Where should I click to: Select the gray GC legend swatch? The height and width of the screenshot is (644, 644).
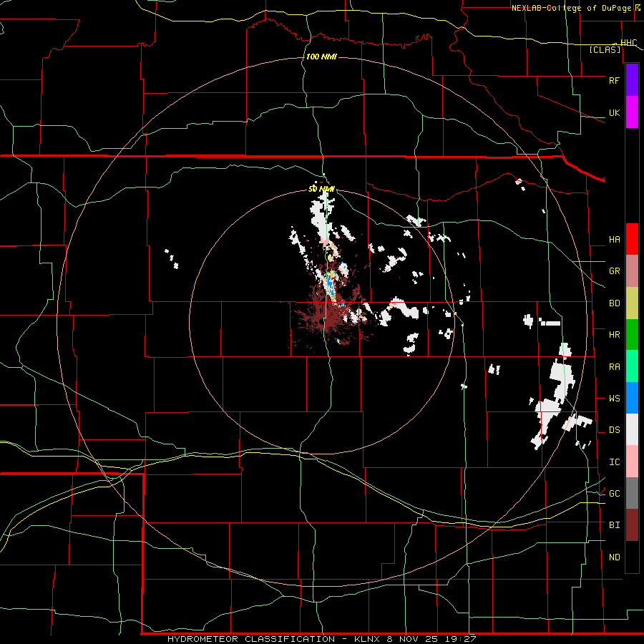(632, 493)
